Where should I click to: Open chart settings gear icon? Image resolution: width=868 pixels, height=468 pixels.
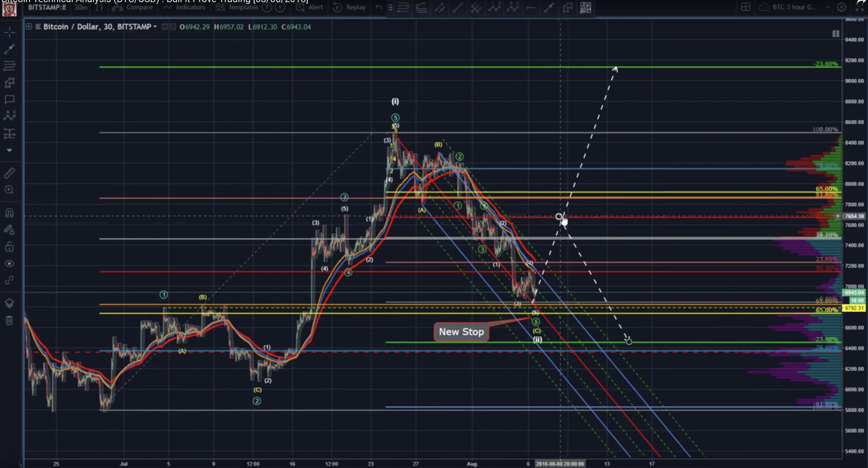click(841, 7)
